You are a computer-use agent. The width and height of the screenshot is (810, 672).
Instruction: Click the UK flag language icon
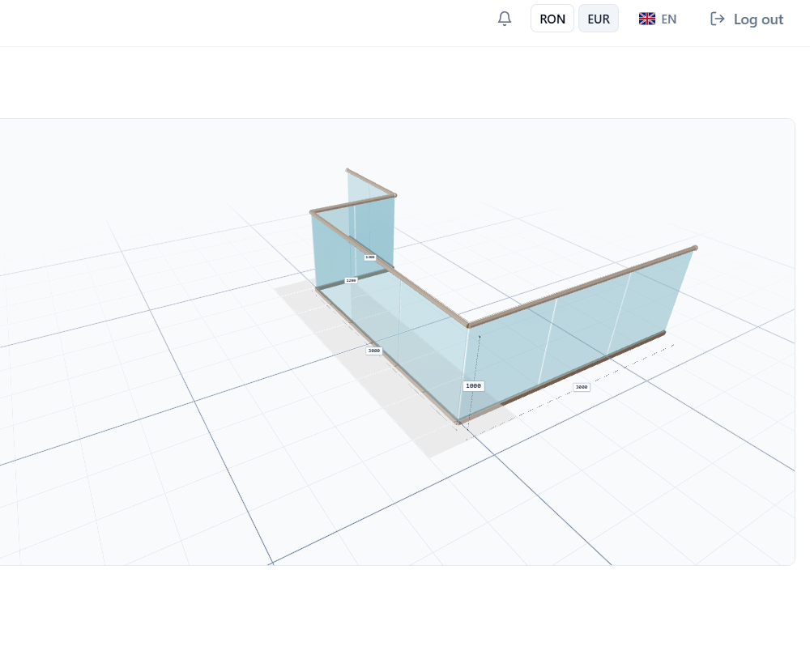(646, 19)
